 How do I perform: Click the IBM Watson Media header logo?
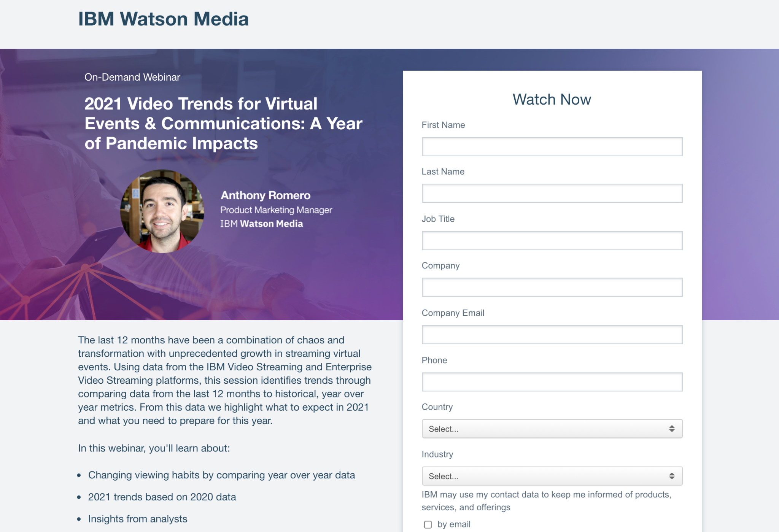(163, 19)
